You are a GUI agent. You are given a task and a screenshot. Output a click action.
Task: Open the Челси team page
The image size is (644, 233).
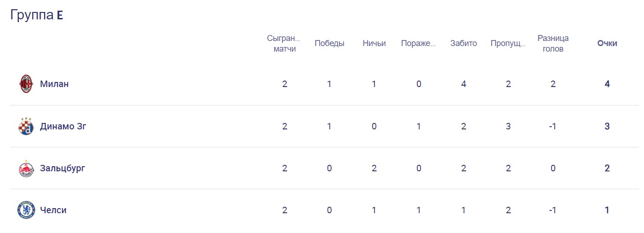[53, 210]
